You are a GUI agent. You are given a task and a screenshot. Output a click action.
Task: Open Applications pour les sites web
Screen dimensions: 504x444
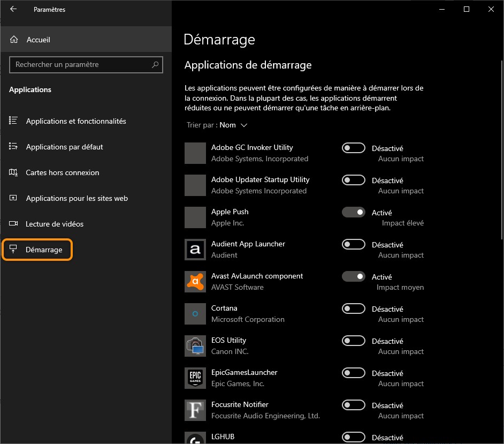[x=77, y=198]
